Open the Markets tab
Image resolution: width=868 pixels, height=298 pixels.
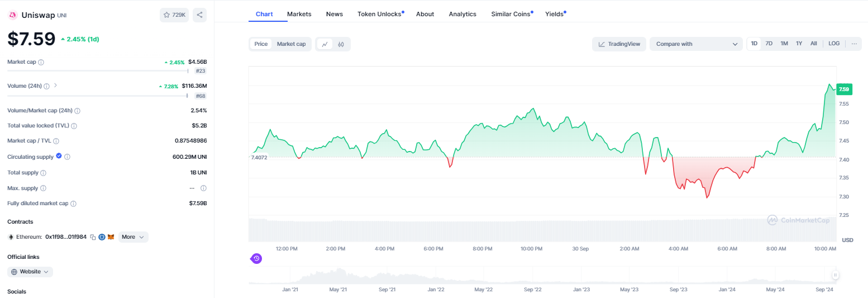pos(299,14)
